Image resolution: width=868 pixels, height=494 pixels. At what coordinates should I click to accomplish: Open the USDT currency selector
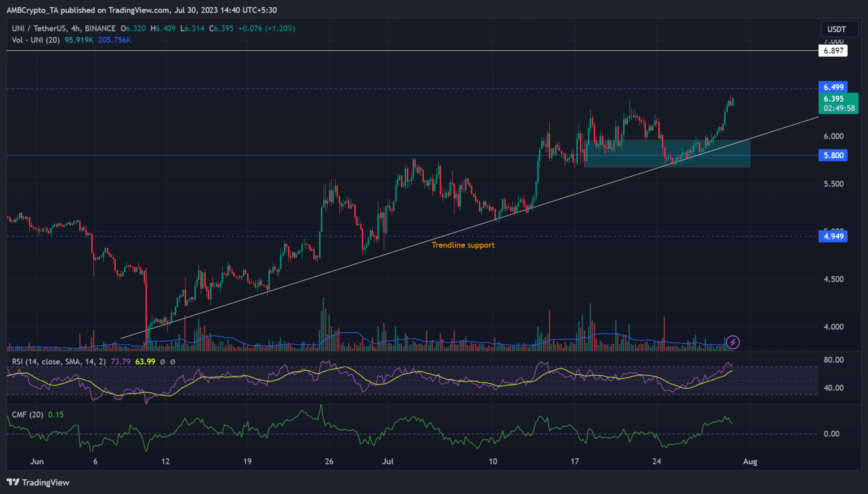pyautogui.click(x=836, y=29)
